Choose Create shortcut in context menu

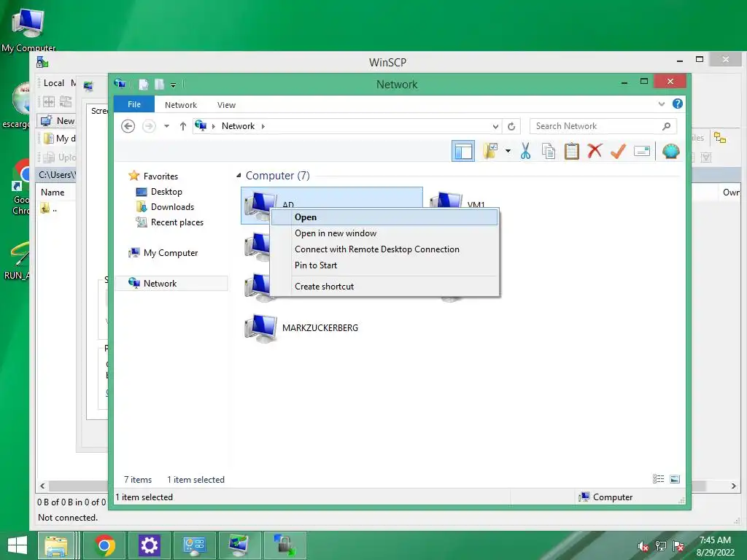pos(384,286)
